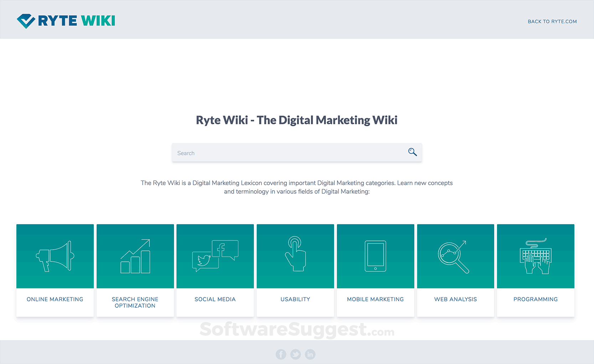Click the Social Media speech bubbles icon
Image resolution: width=594 pixels, height=364 pixels.
pyautogui.click(x=215, y=255)
